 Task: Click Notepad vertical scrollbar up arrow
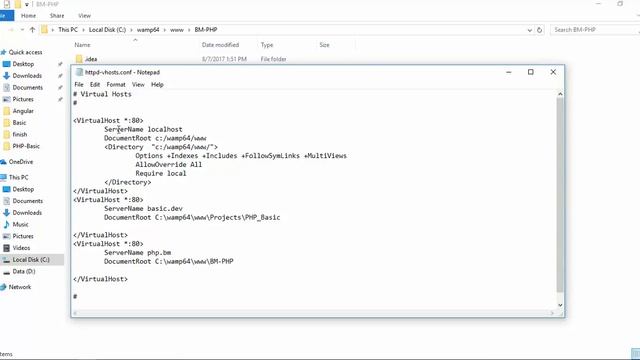pyautogui.click(x=560, y=94)
